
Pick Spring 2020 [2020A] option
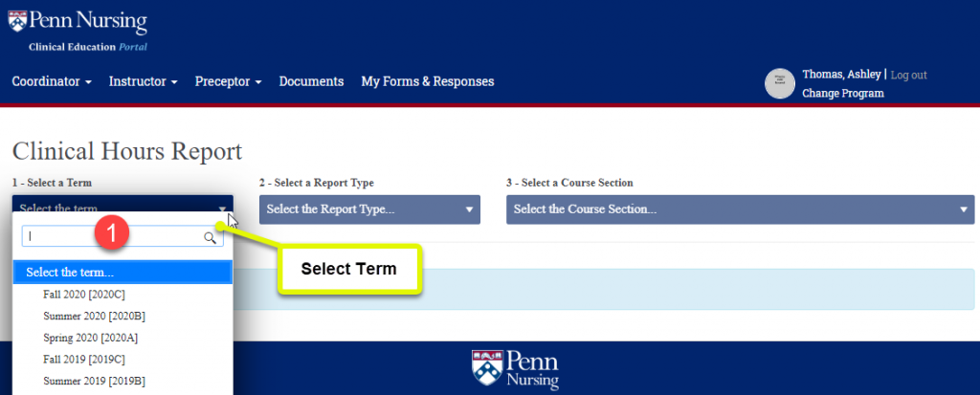click(x=91, y=338)
